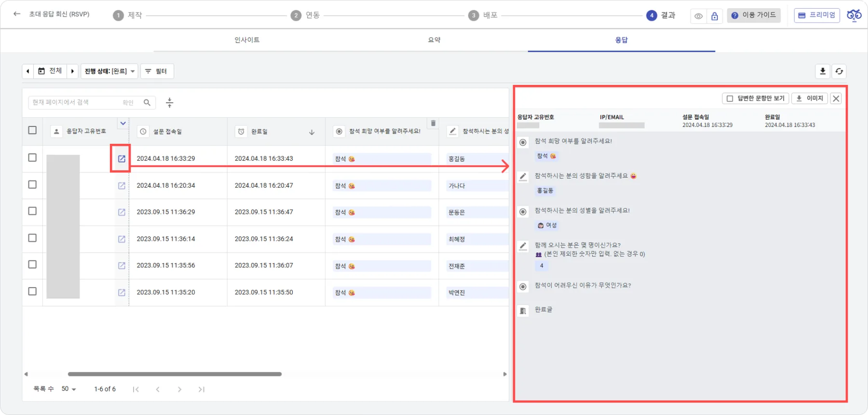Go back with the left arrow icon
This screenshot has height=415, width=868.
pos(17,14)
